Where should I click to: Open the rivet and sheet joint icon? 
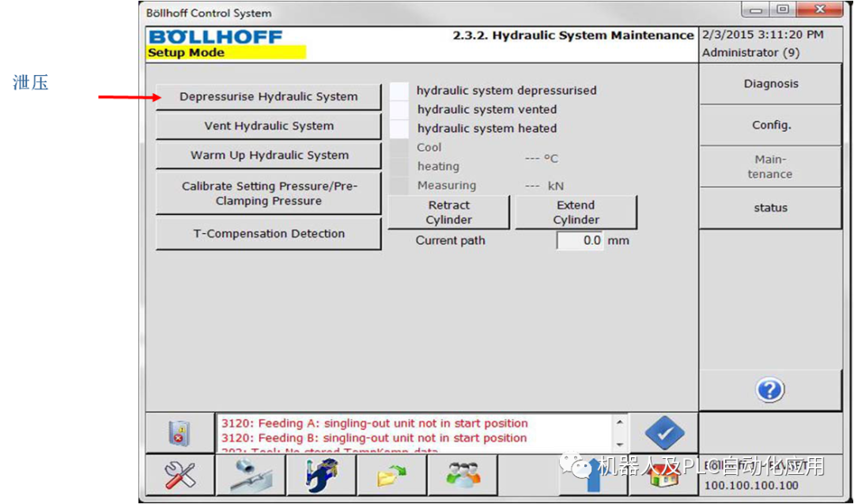[251, 475]
